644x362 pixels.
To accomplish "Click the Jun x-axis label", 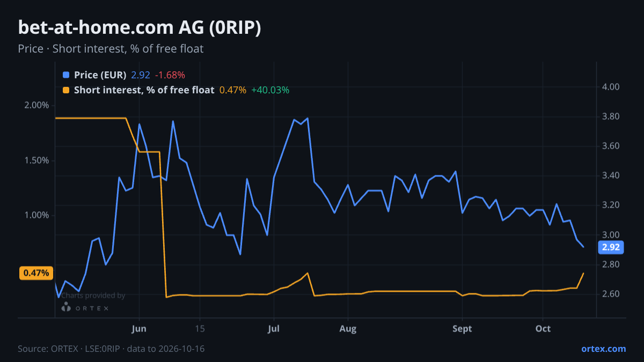I will tap(139, 329).
